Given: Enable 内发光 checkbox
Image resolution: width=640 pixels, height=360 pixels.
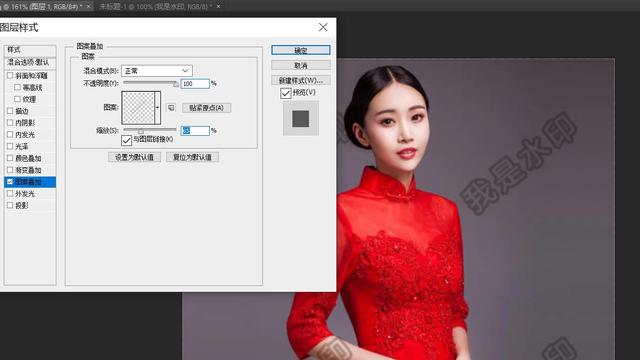Looking at the screenshot, I should point(10,134).
